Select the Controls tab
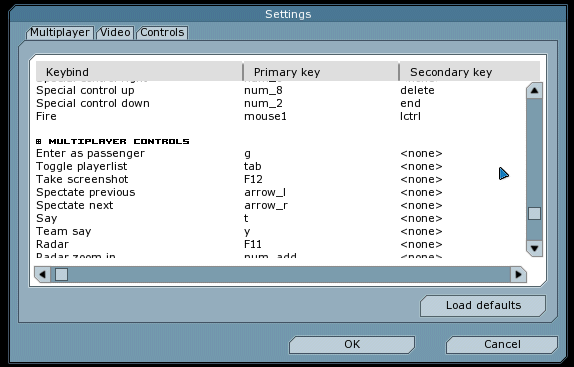 click(162, 32)
